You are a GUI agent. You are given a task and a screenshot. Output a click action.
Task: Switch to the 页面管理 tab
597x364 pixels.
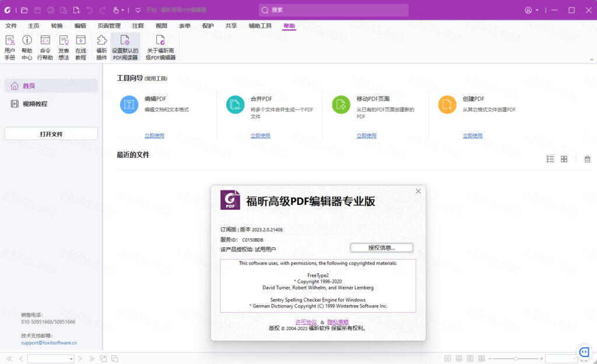pos(109,26)
